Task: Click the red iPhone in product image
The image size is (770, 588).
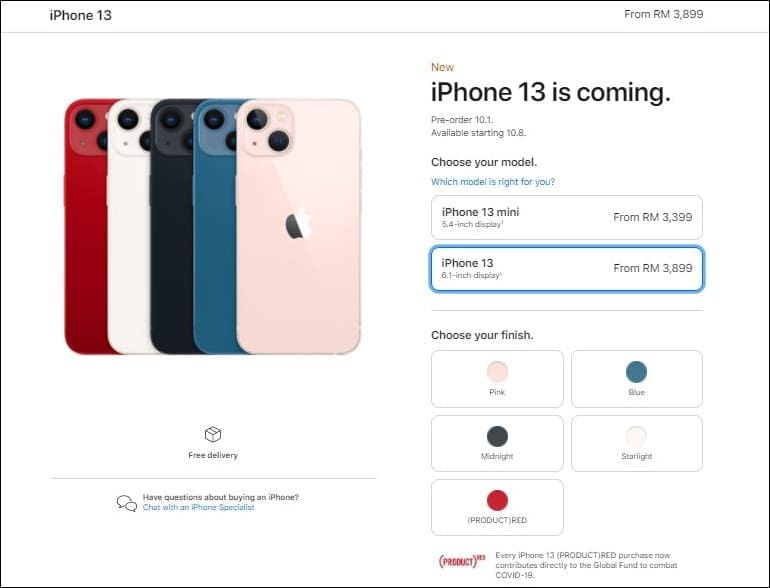Action: click(x=86, y=226)
